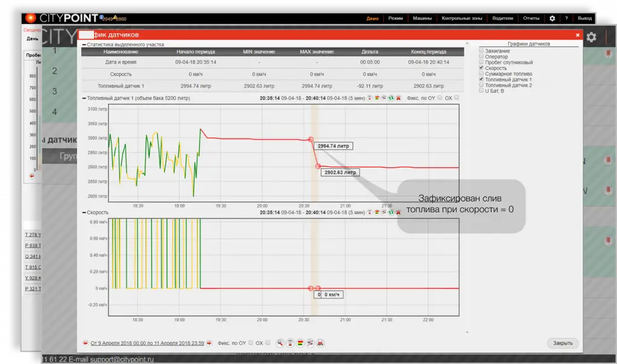
Task: Enable the Топливный датчик 2 checkbox
Action: click(x=481, y=85)
